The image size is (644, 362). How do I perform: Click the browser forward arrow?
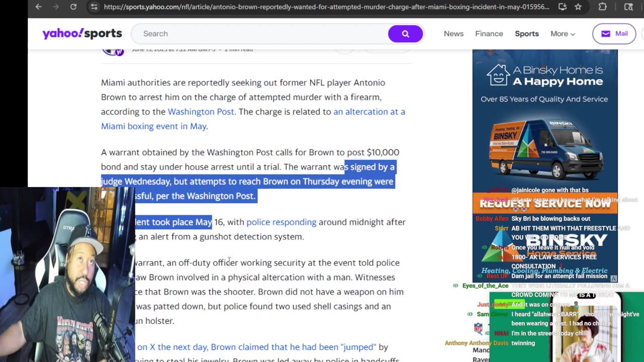(56, 7)
